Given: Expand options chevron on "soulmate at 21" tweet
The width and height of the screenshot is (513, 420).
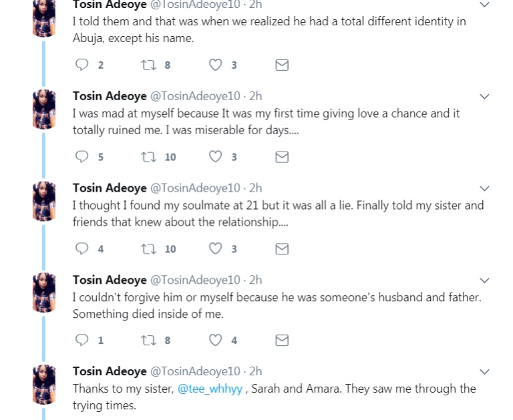Looking at the screenshot, I should 485,189.
